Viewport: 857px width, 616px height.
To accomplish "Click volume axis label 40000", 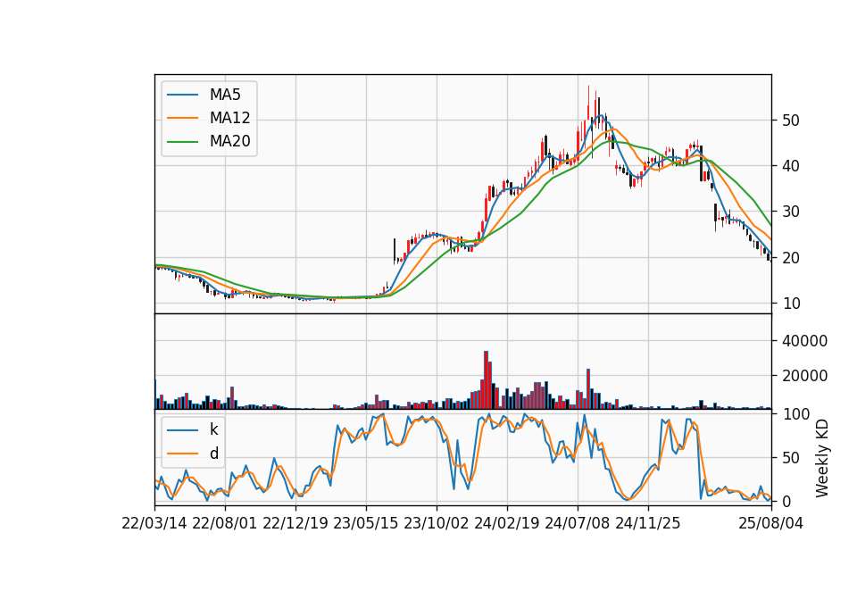I will click(x=805, y=341).
